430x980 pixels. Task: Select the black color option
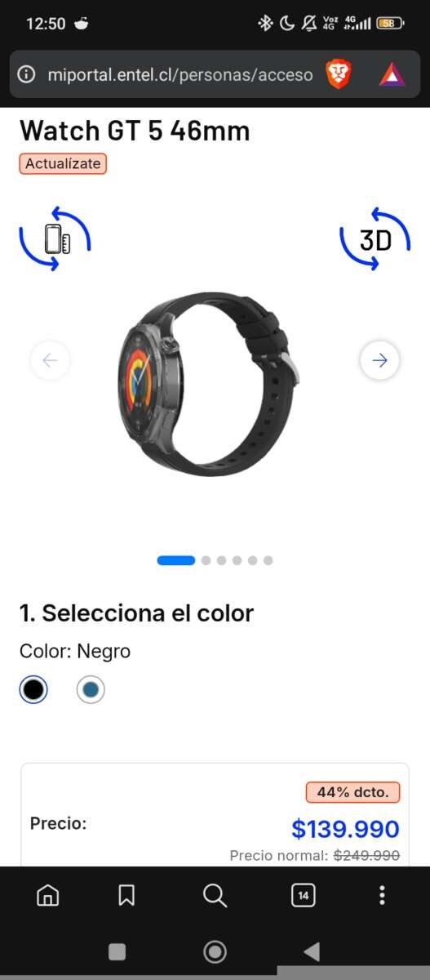tap(33, 690)
